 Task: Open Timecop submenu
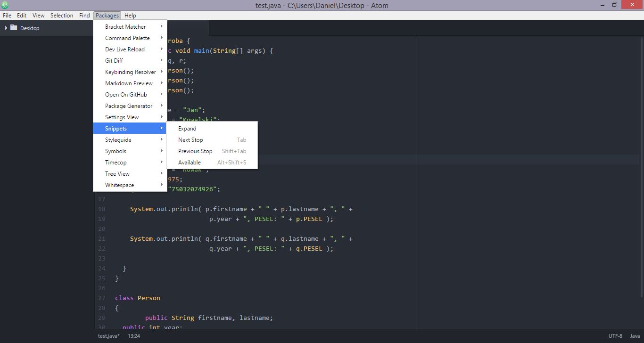(x=130, y=163)
